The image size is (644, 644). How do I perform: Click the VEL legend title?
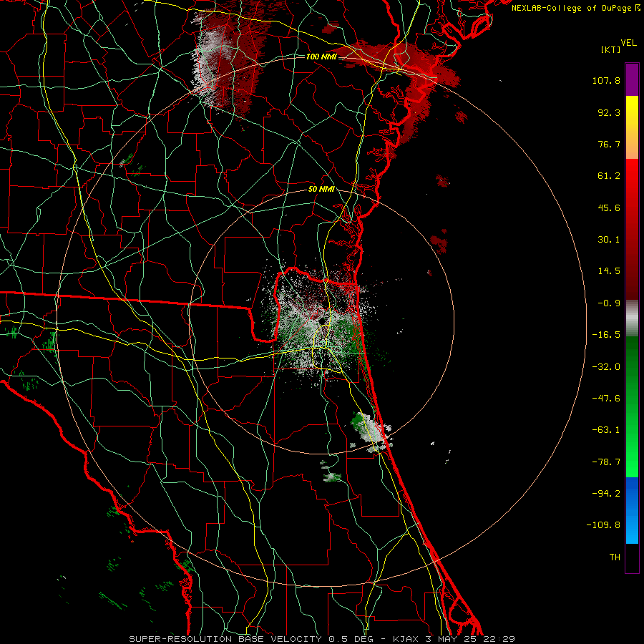[628, 43]
